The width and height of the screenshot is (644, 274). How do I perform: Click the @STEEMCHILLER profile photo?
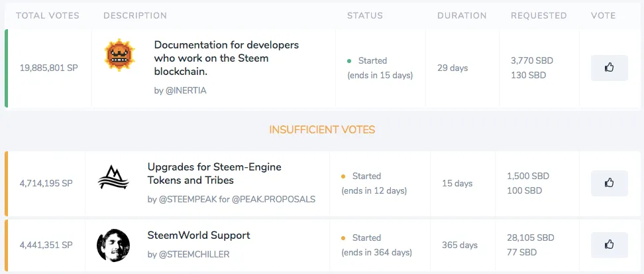coord(113,245)
